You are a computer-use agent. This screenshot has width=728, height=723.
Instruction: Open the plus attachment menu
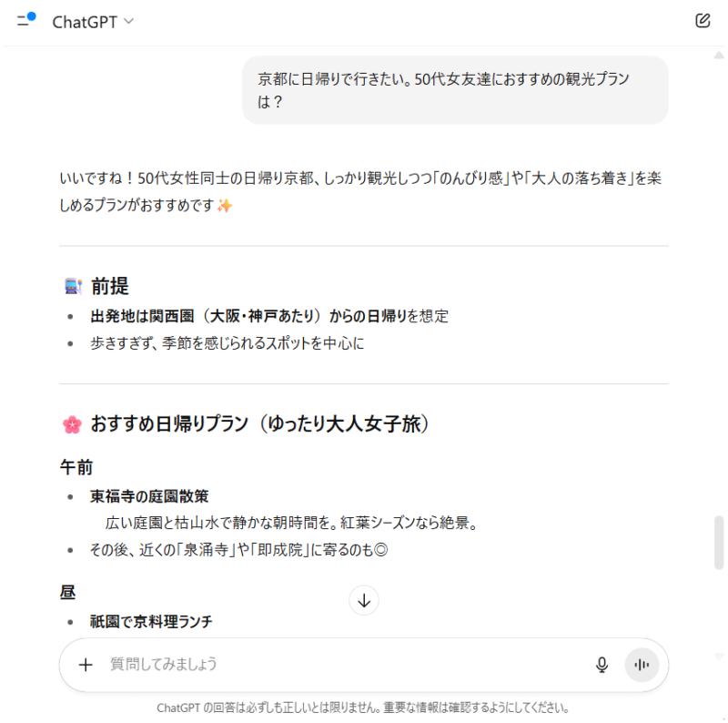(x=86, y=665)
